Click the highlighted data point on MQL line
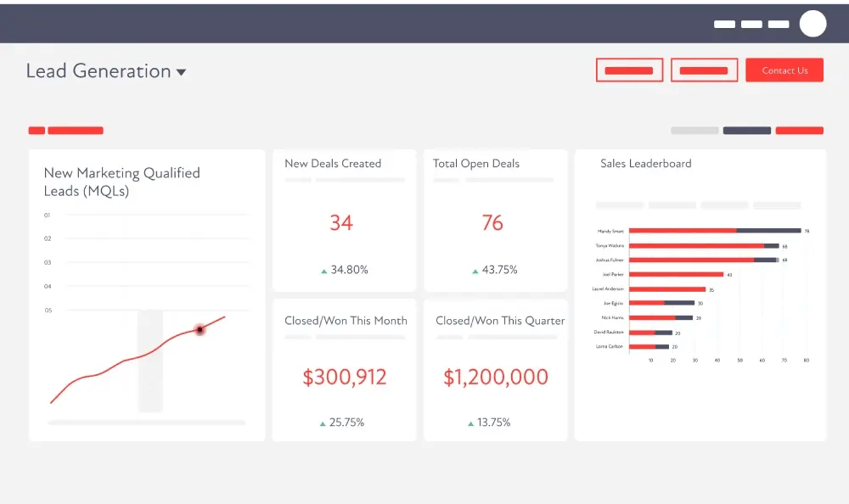 pos(200,329)
